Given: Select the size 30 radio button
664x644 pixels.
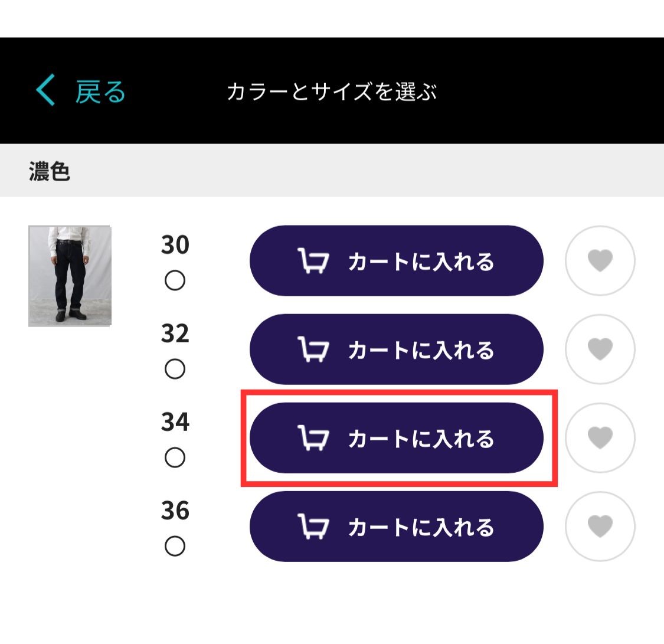Looking at the screenshot, I should (x=175, y=280).
